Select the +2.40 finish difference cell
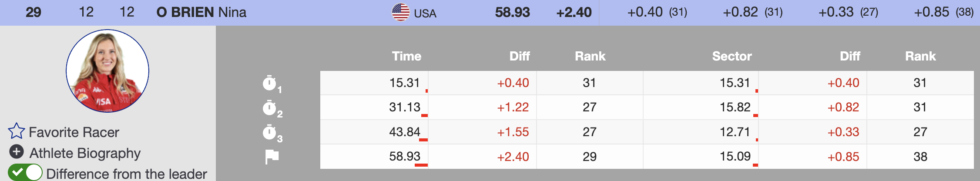Screen dimensions: 980x181 (513, 157)
